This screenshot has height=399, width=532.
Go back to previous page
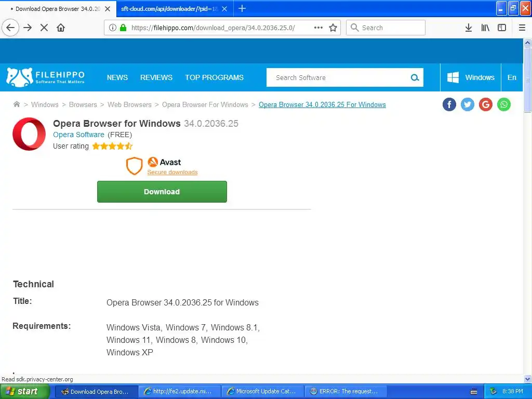click(10, 28)
